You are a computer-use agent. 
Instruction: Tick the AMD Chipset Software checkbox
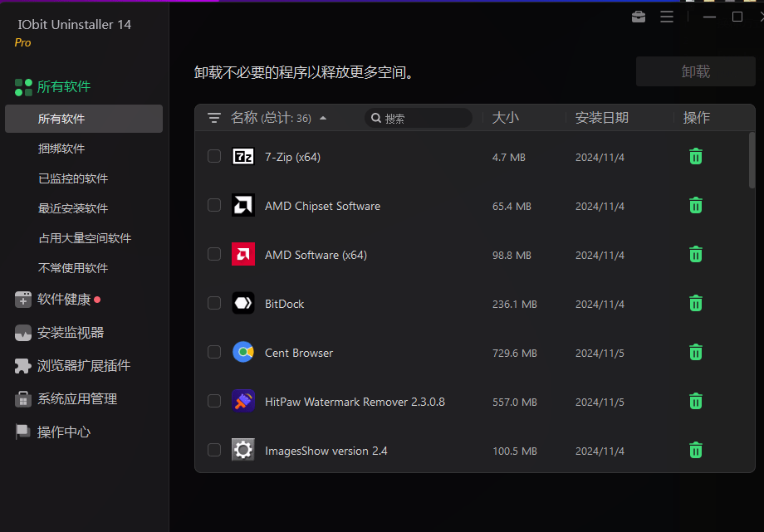(214, 205)
